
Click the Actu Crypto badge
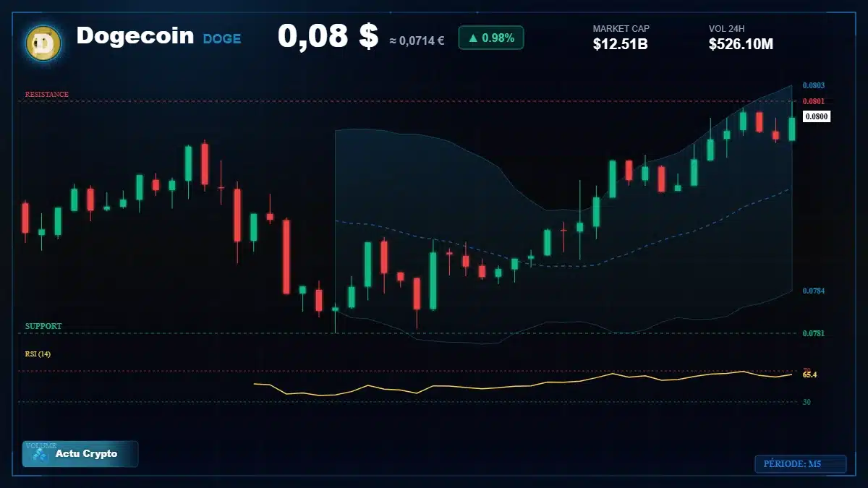[80, 454]
